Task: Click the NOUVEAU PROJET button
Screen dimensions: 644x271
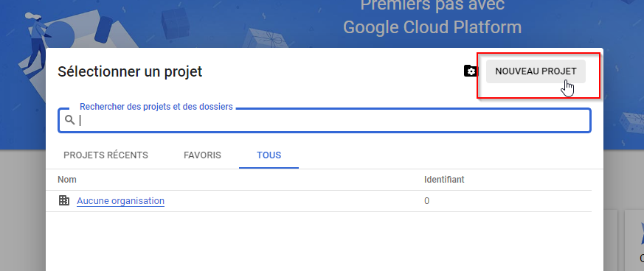Action: (536, 71)
